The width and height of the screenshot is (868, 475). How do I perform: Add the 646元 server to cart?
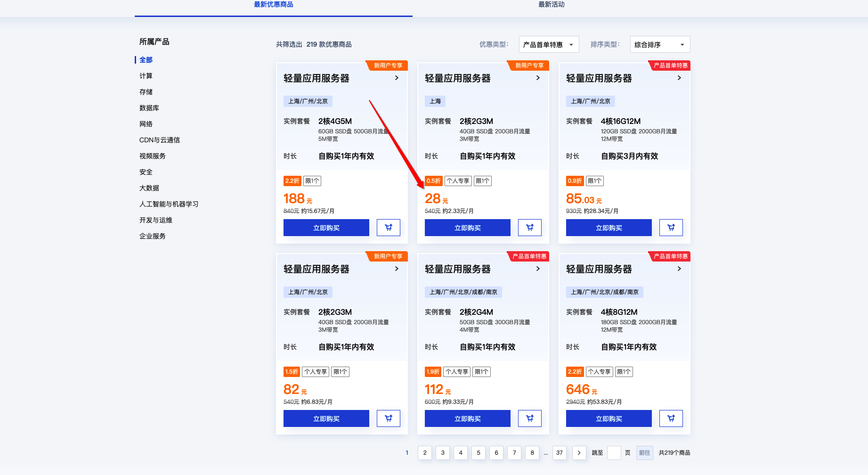[671, 418]
